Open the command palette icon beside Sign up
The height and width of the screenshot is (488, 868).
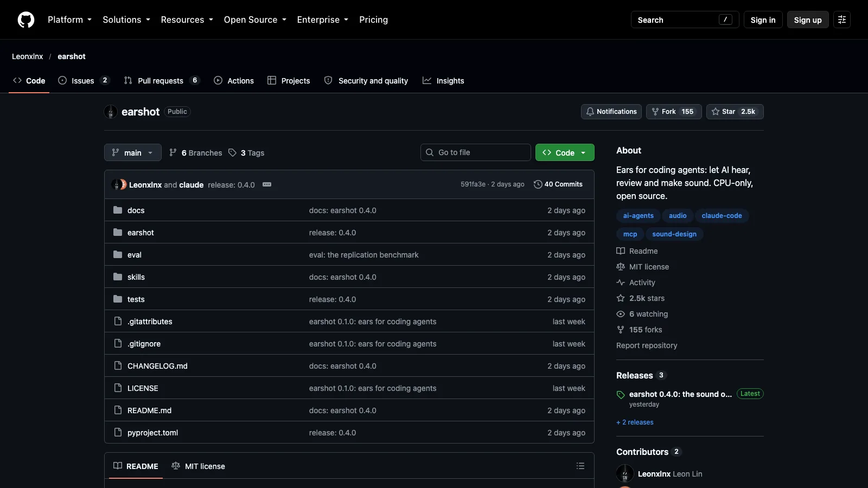point(842,20)
